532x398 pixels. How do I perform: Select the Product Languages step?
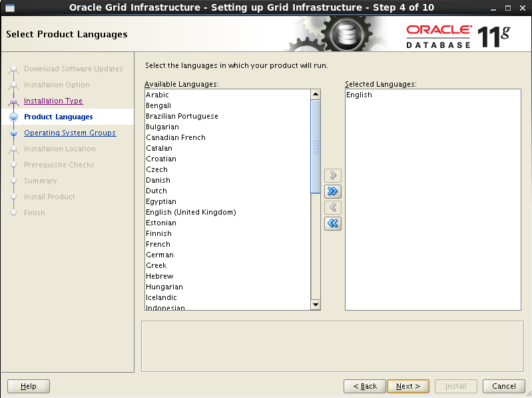click(59, 117)
